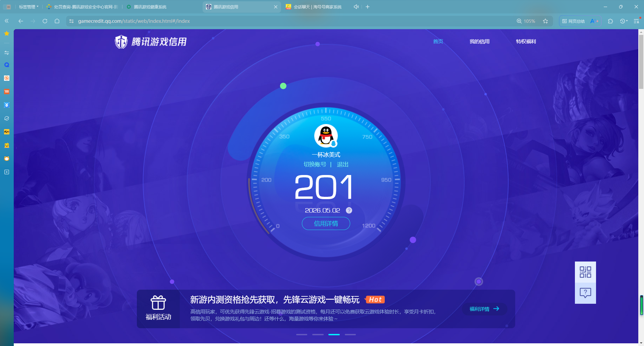Click 切换账号 link
Image resolution: width=644 pixels, height=346 pixels.
[x=315, y=164]
